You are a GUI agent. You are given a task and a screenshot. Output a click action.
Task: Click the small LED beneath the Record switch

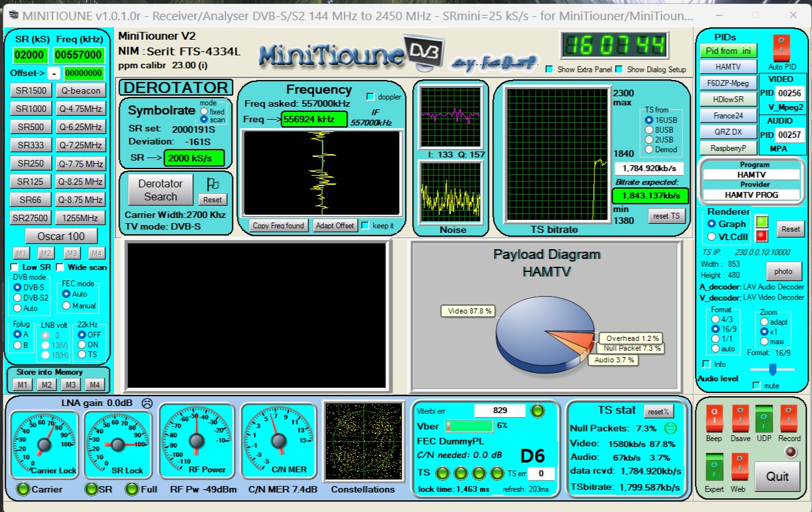(791, 452)
